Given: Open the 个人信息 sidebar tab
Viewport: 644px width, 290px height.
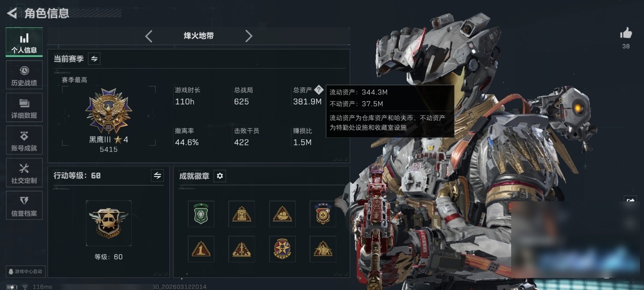Looking at the screenshot, I should click(x=24, y=42).
